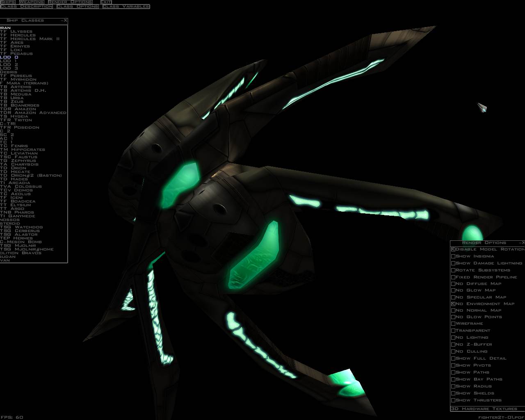Open the Class Variables panel
The width and height of the screenshot is (525, 420).
pyautogui.click(x=126, y=7)
